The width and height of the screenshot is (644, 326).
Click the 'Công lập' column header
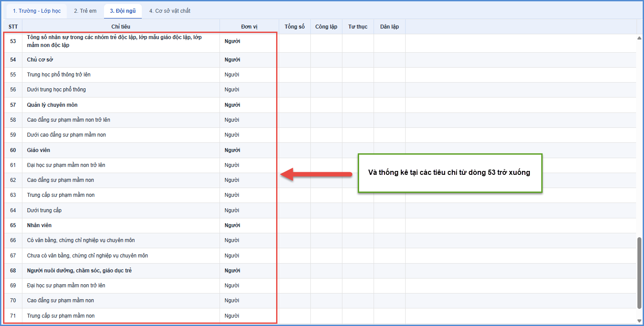[326, 27]
